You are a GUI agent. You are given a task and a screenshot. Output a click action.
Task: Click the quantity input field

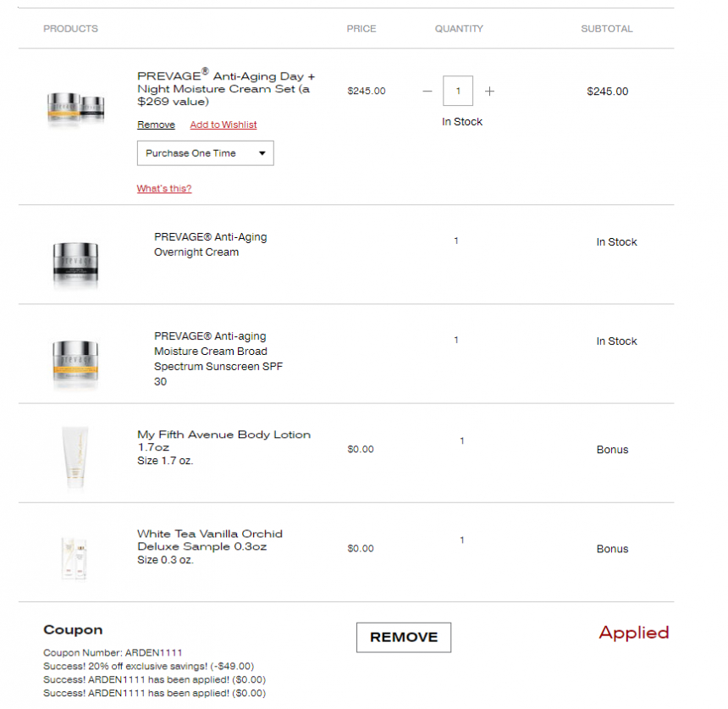point(458,91)
